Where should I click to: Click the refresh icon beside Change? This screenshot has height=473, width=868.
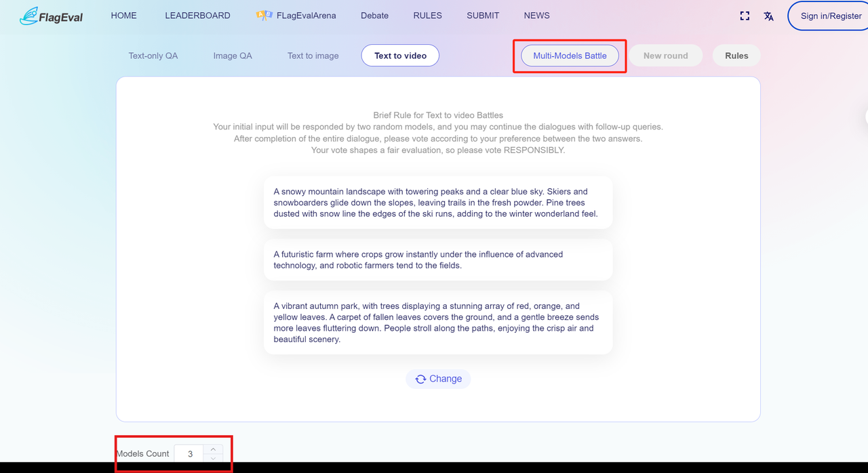point(420,379)
